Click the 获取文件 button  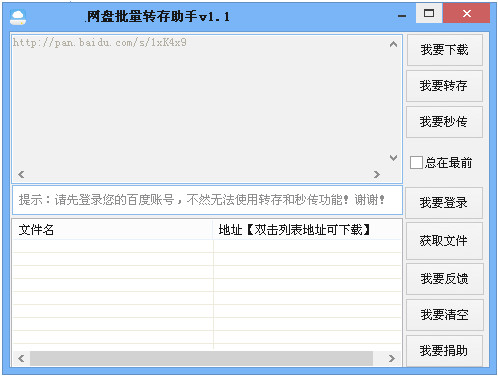(444, 241)
